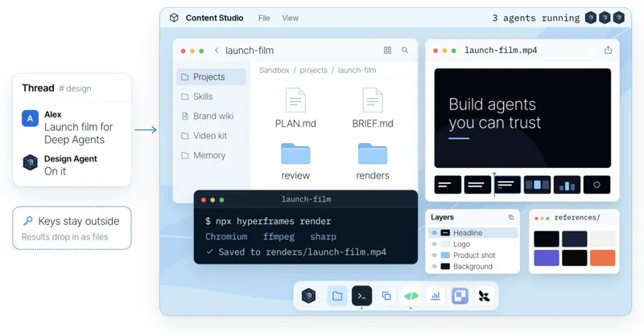Click 'Saved to renders/launch-film.mp4' terminal line
This screenshot has width=644, height=336.
click(296, 252)
